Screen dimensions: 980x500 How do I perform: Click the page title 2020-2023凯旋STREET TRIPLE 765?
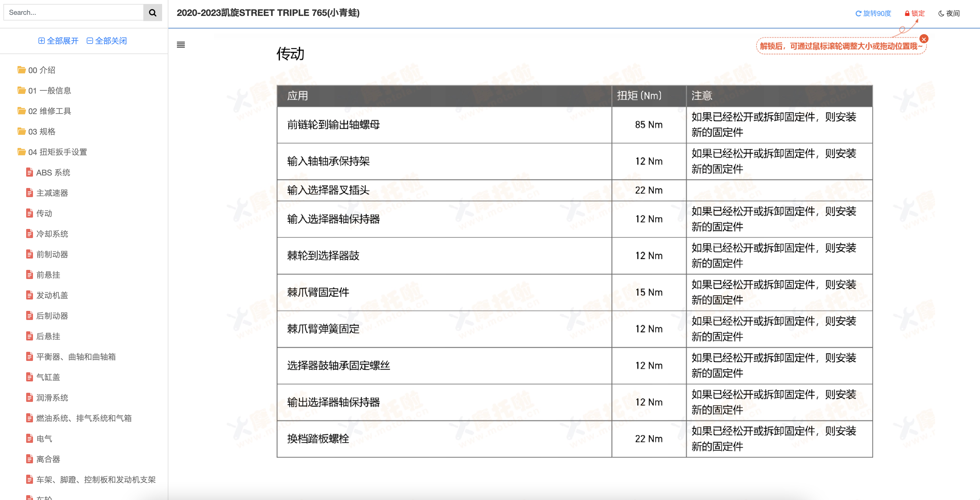coord(268,13)
